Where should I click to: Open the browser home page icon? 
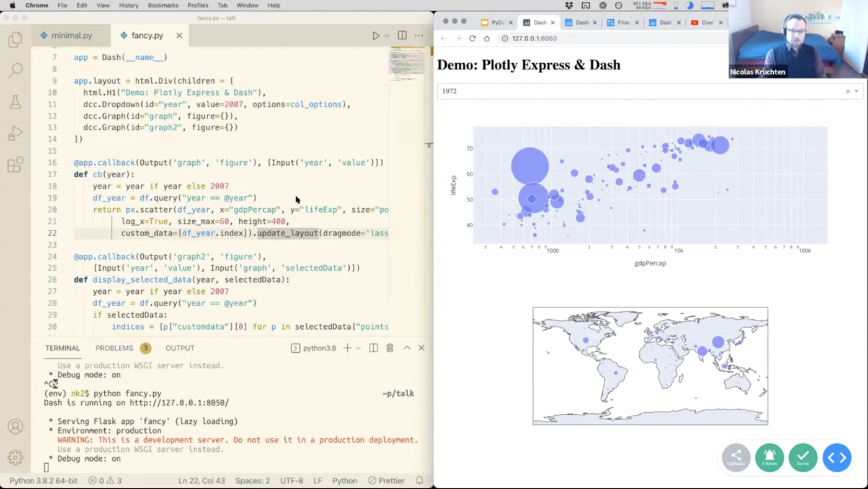click(487, 38)
